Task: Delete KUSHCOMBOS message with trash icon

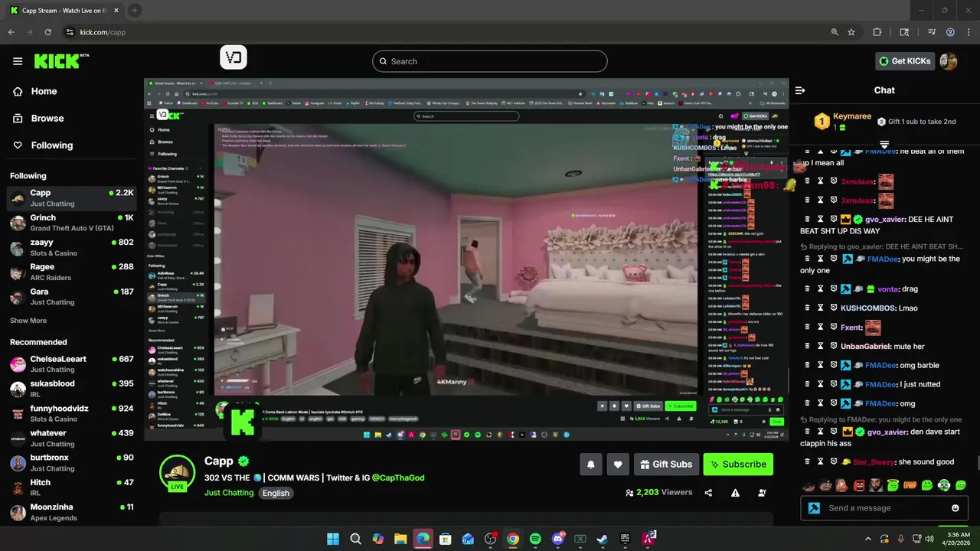Action: 807,308
